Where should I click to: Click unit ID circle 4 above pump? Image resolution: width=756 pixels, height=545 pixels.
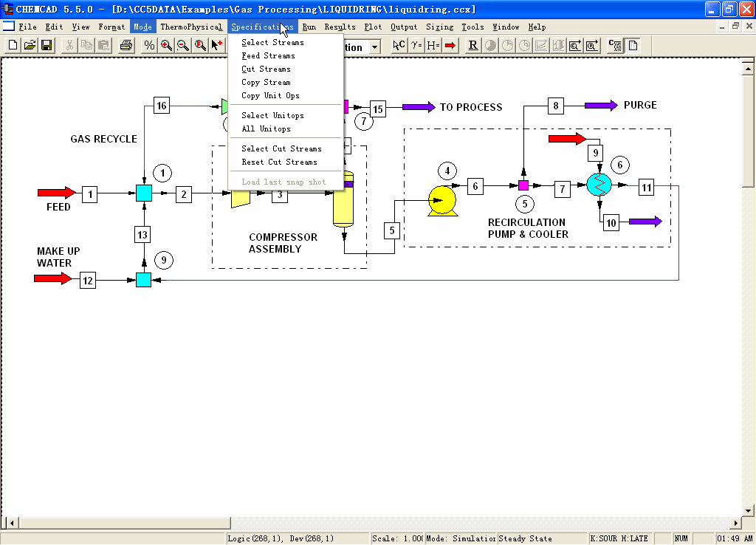pyautogui.click(x=447, y=171)
